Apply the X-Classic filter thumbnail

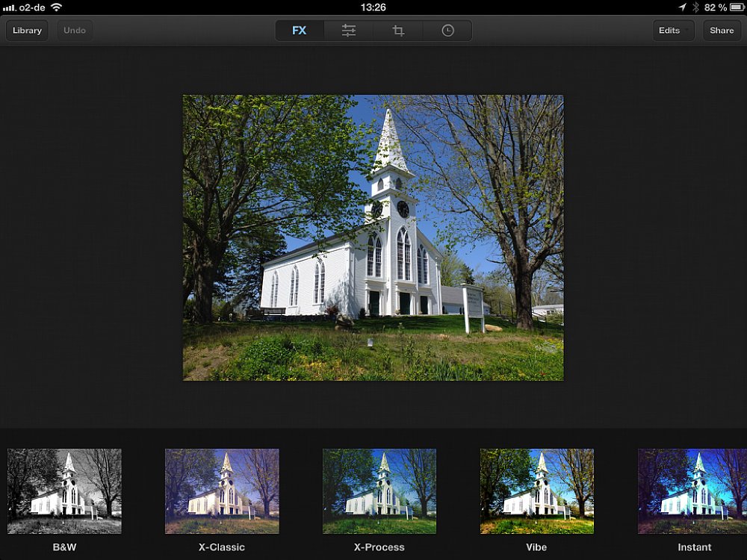222,491
